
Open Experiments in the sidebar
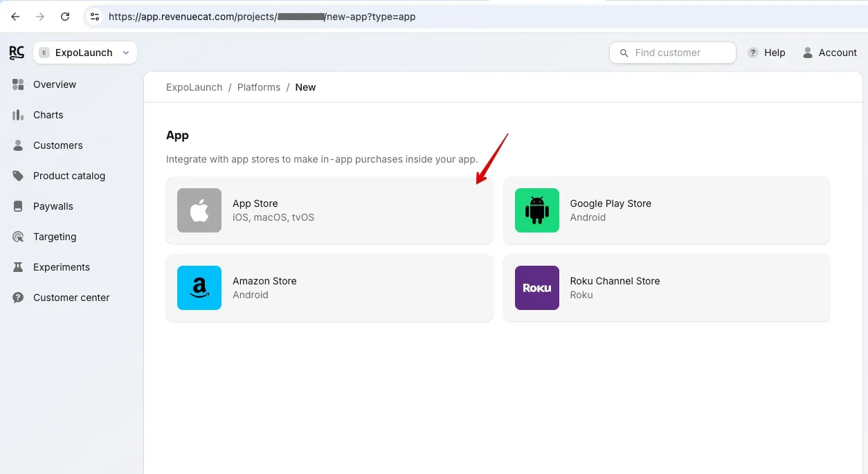pos(62,267)
